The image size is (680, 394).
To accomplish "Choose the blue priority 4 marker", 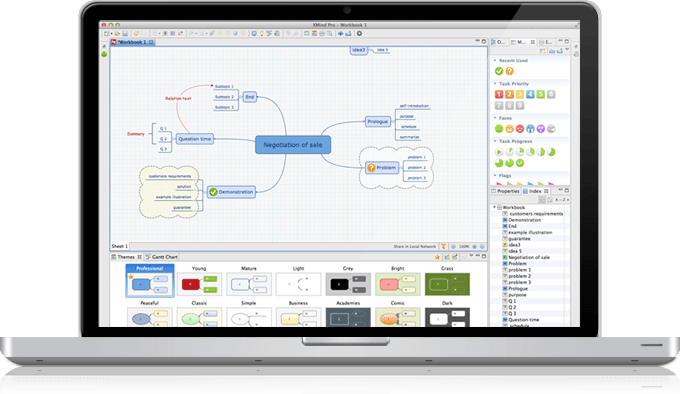I will point(530,94).
